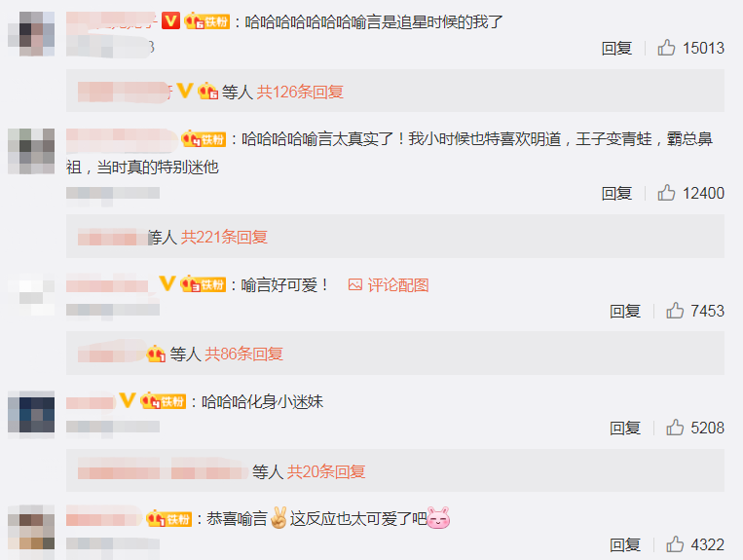Reply to the comment with 15013 likes
743x560 pixels.
tap(616, 48)
